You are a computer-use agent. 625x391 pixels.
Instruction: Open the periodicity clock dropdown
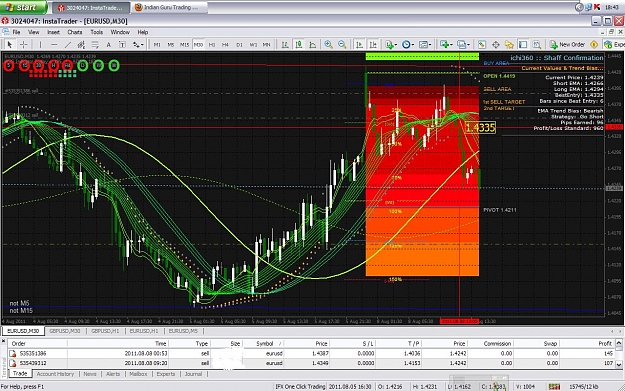click(x=408, y=45)
